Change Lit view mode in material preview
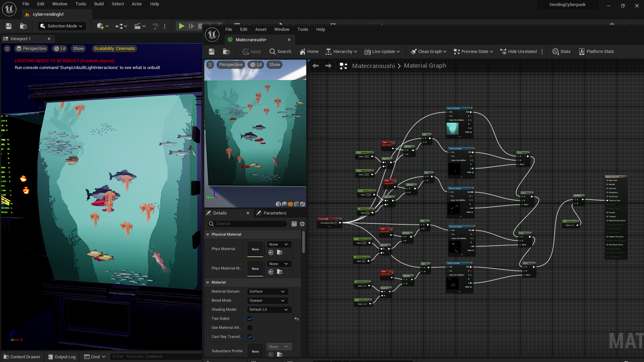Screen dimensions: 644x362 point(256,65)
